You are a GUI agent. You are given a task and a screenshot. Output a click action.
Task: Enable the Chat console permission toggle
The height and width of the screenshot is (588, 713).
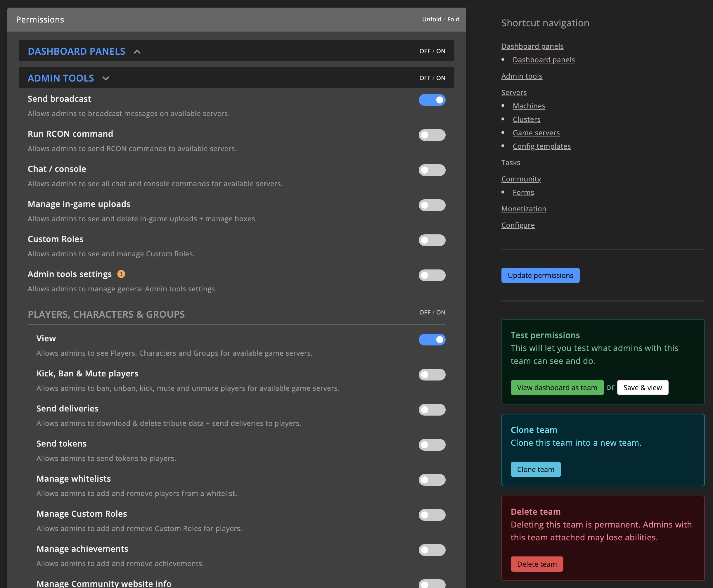[432, 170]
